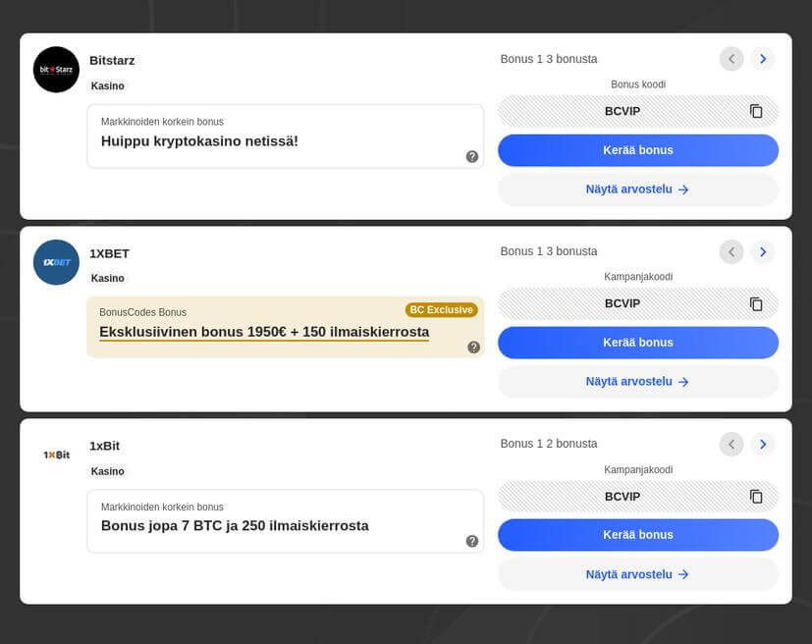Open help icon on Bitstarz bonus
The height and width of the screenshot is (644, 812).
pyautogui.click(x=472, y=156)
